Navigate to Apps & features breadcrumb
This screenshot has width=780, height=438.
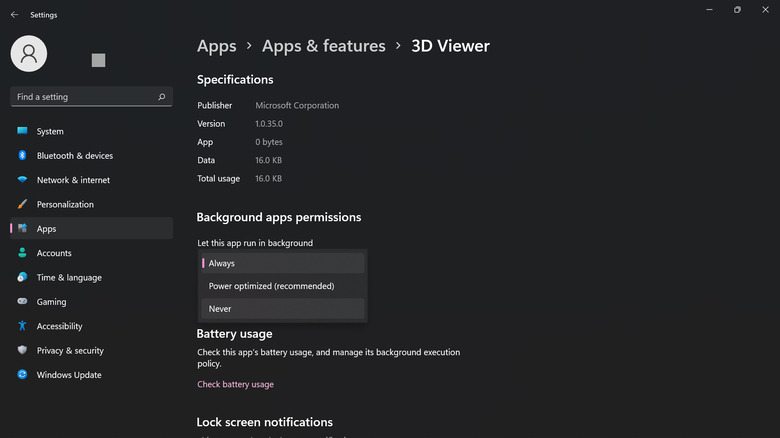tap(323, 46)
